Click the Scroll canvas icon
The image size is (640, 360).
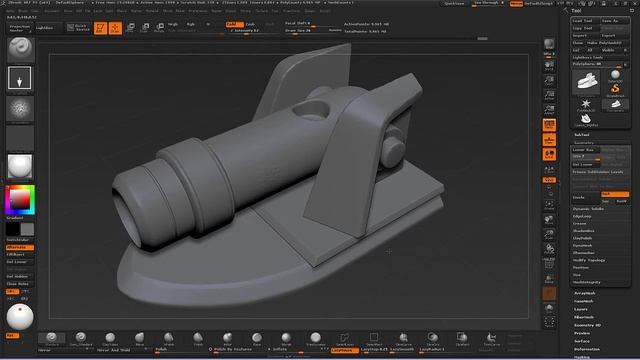549,66
